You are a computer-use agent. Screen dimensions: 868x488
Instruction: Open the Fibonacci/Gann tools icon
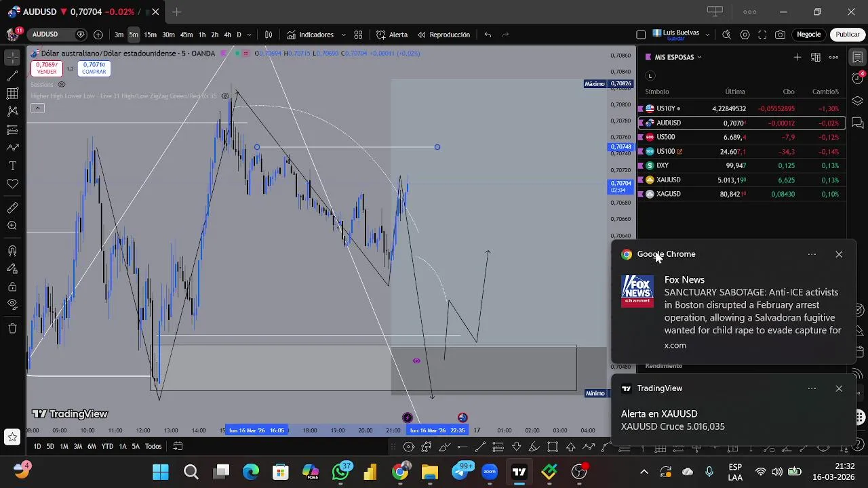[x=12, y=94]
